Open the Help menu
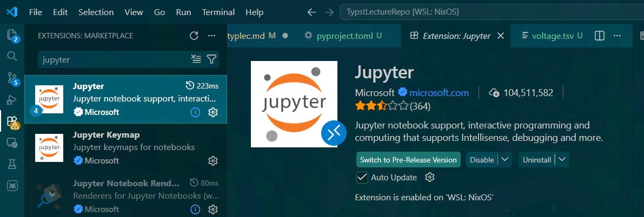The image size is (644, 217). (x=254, y=12)
